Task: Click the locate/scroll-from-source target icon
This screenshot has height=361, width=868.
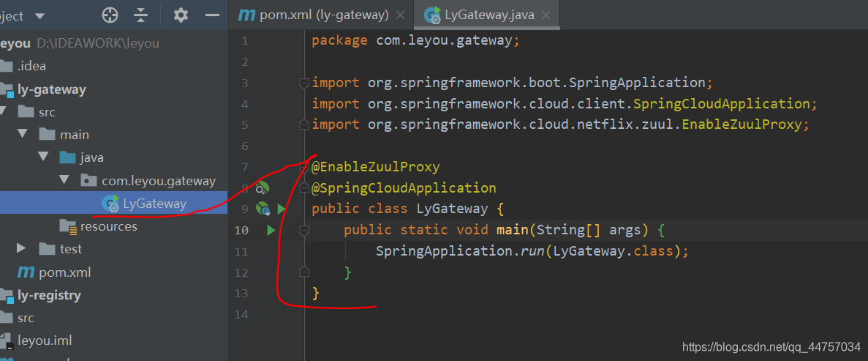Action: tap(110, 15)
